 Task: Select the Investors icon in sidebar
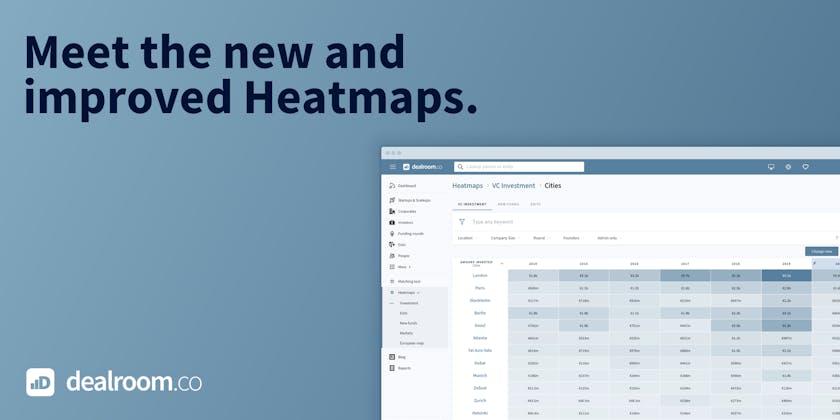click(391, 222)
